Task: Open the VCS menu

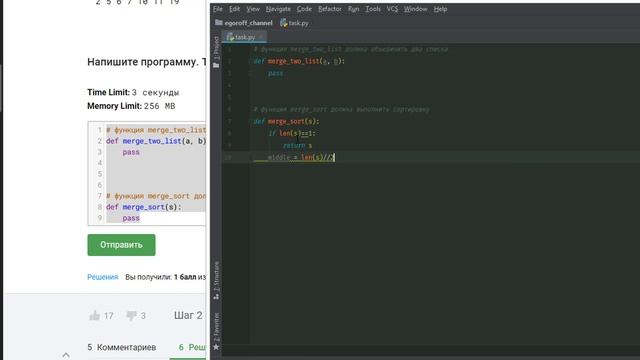Action: coord(392,9)
